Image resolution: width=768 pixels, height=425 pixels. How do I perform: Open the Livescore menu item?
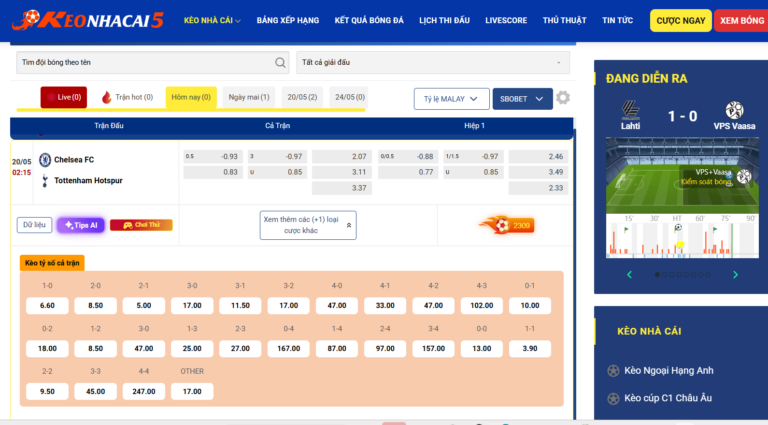click(506, 21)
